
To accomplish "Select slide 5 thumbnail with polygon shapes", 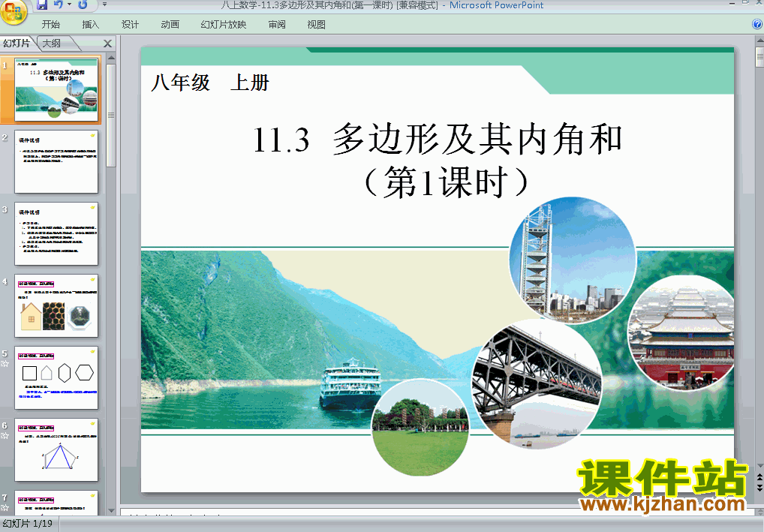I will click(56, 378).
